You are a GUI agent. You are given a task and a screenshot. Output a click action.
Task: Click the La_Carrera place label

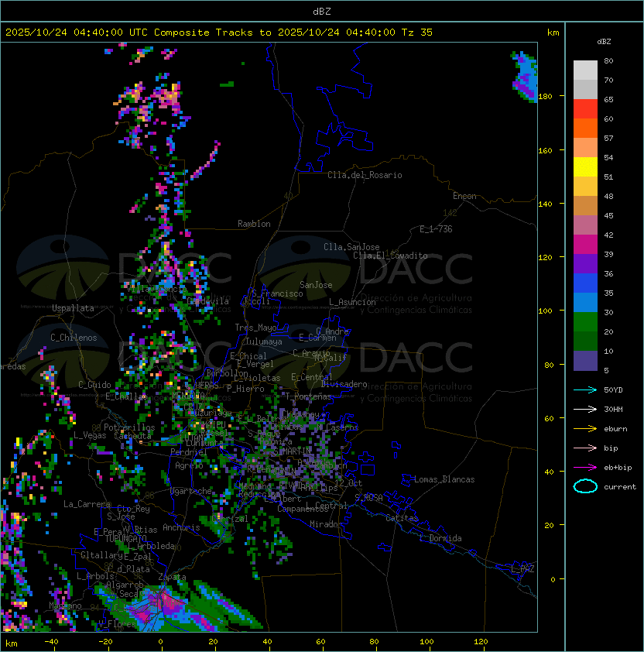click(87, 504)
